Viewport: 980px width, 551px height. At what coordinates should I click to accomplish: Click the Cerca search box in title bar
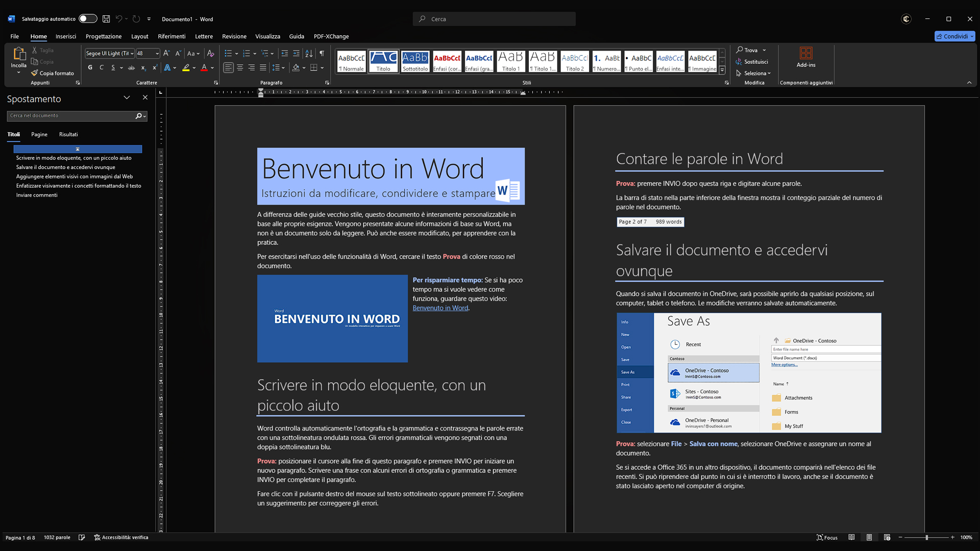[494, 19]
